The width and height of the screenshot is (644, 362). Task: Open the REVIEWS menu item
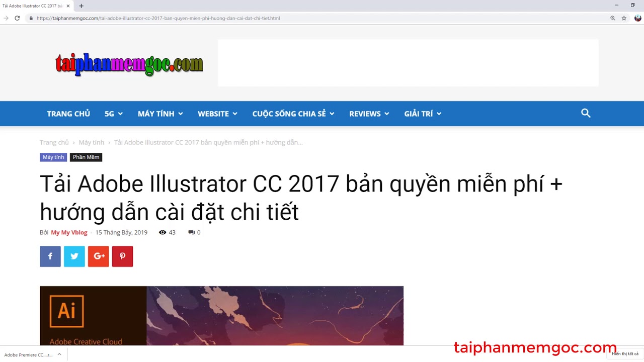coord(369,114)
